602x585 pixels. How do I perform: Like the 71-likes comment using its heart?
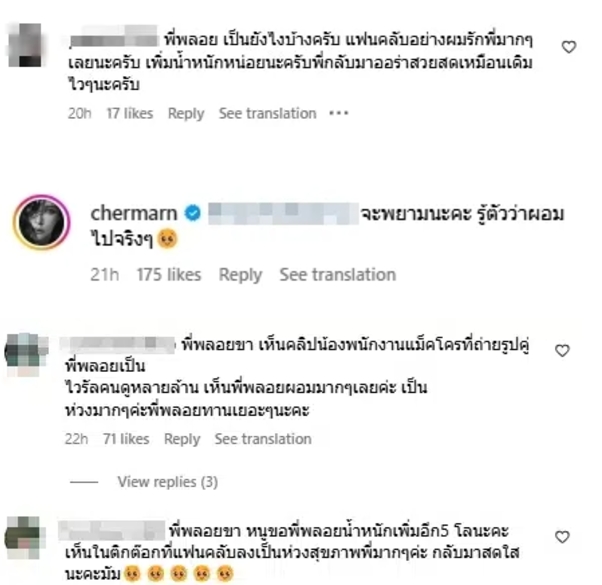562,350
